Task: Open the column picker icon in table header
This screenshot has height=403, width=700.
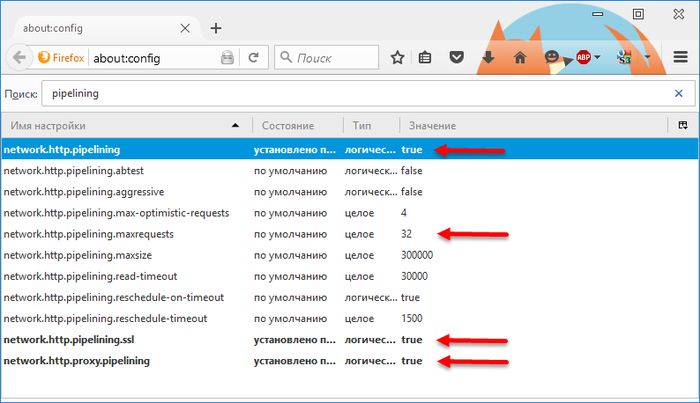Action: (x=683, y=125)
